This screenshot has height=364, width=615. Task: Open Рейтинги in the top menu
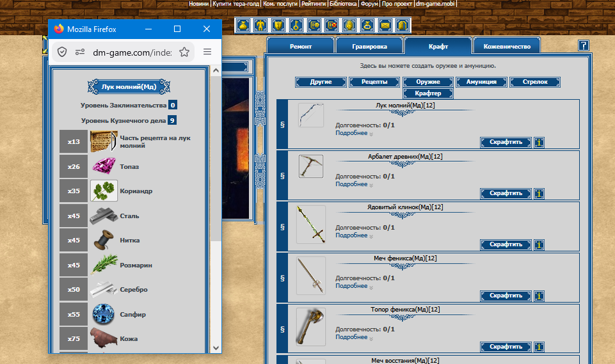pos(314,4)
